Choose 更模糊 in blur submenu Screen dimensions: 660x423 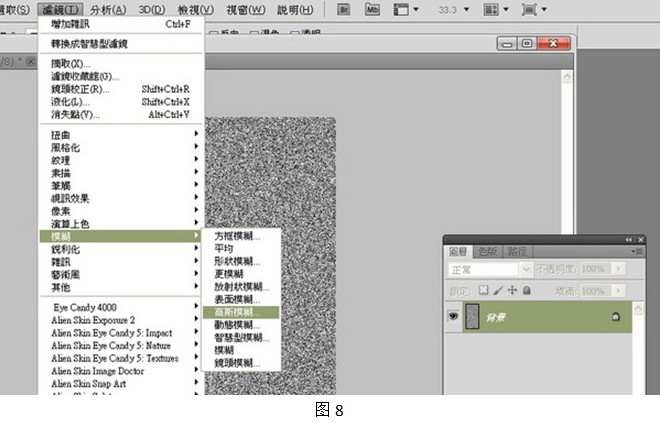(241, 274)
